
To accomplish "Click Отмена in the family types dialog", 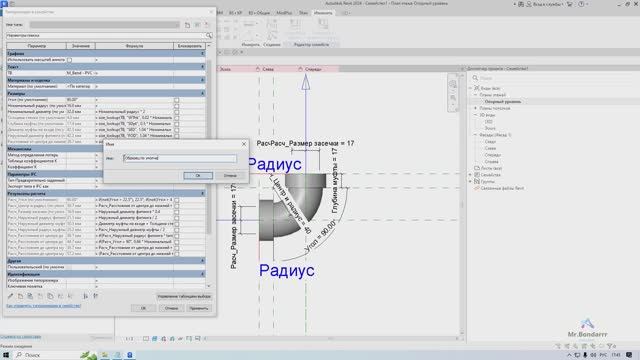I will [x=171, y=308].
